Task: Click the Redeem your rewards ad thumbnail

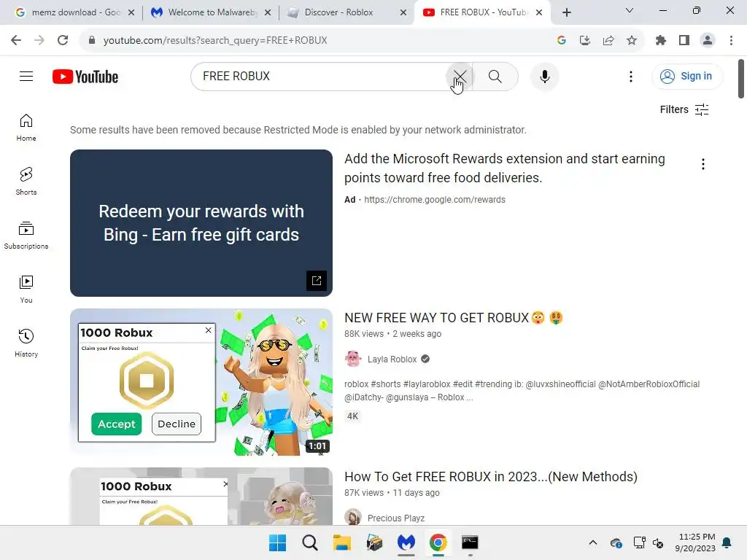Action: pos(201,223)
